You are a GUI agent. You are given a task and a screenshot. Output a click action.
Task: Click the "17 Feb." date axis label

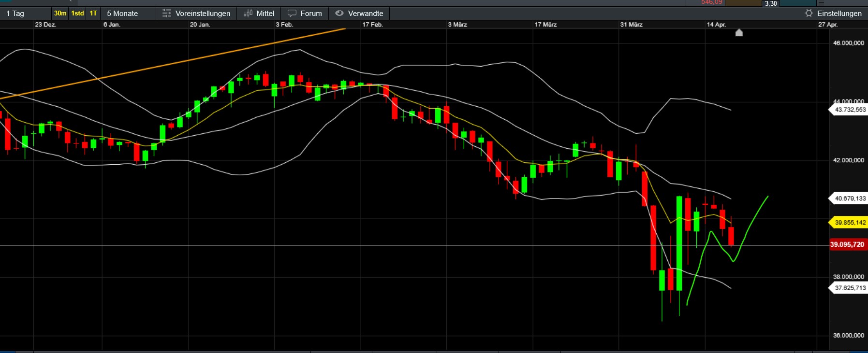point(372,25)
